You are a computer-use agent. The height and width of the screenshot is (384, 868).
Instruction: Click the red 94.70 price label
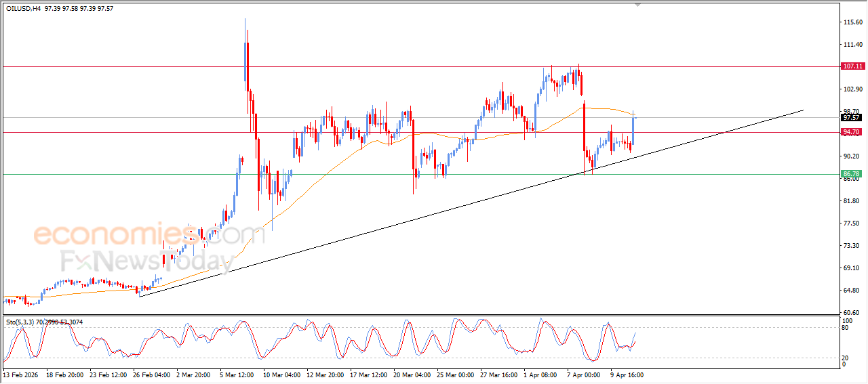point(852,132)
